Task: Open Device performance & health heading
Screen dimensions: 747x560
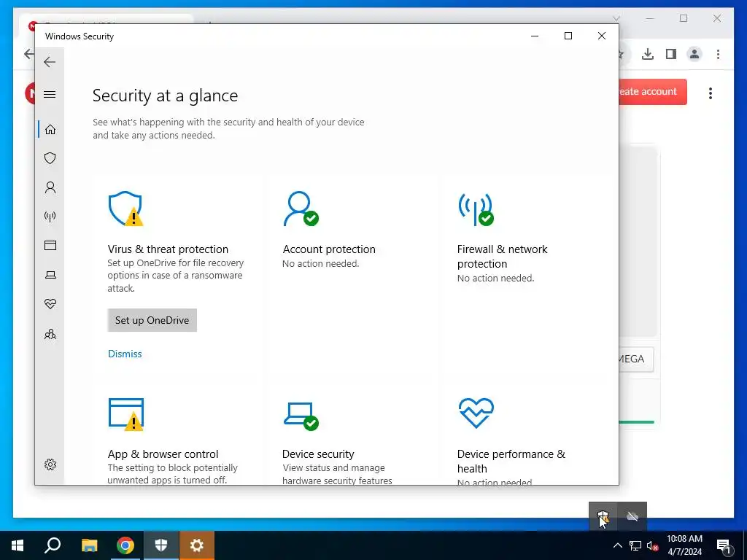Action: pos(511,461)
